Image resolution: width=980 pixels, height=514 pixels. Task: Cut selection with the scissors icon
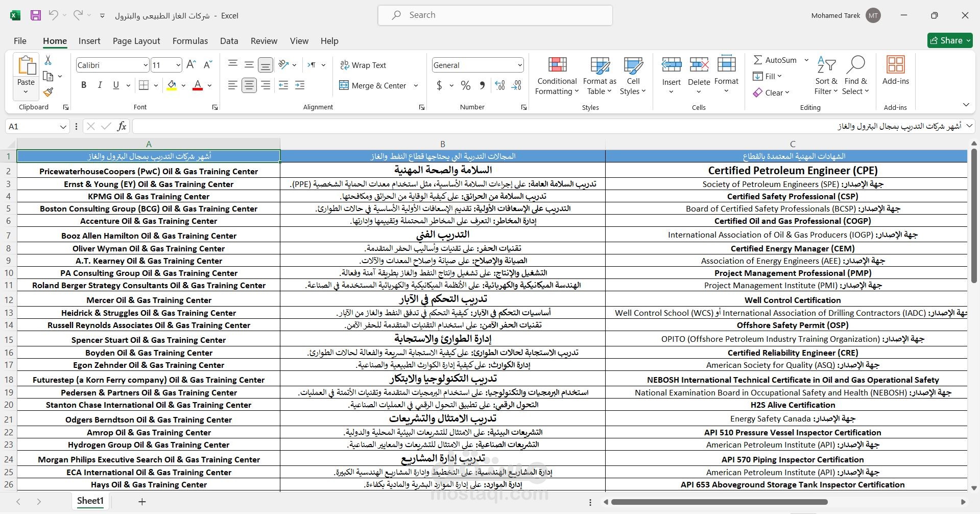tap(48, 60)
